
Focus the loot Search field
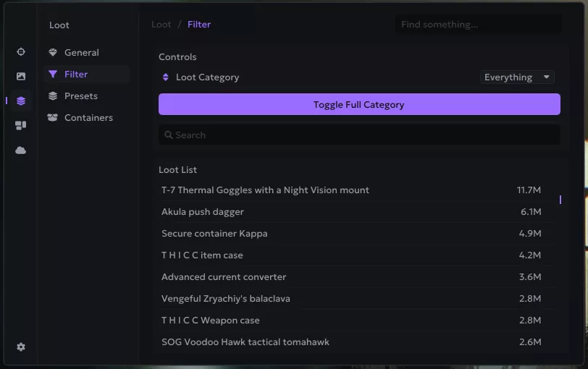click(x=359, y=135)
